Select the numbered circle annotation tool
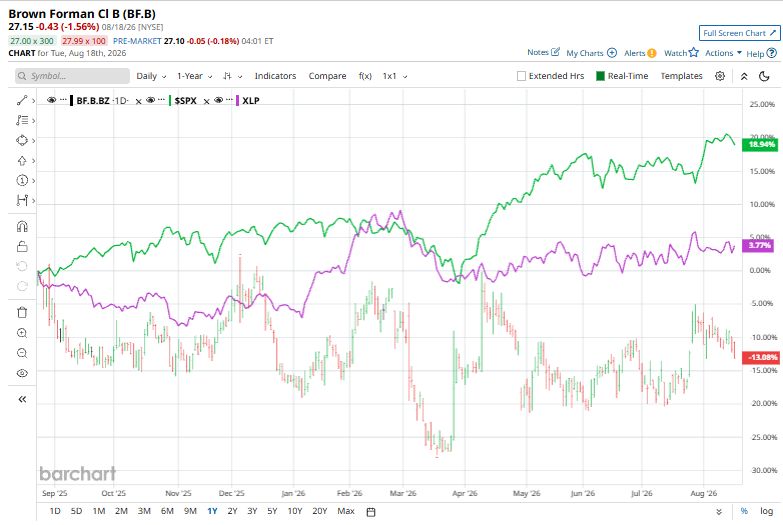Image resolution: width=783 pixels, height=525 pixels. (x=21, y=180)
